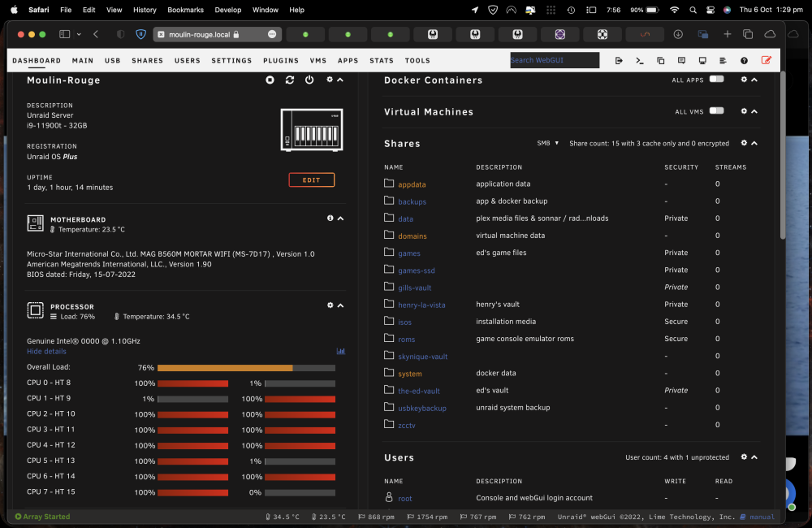
Task: Open the appdata share link
Action: (x=412, y=184)
